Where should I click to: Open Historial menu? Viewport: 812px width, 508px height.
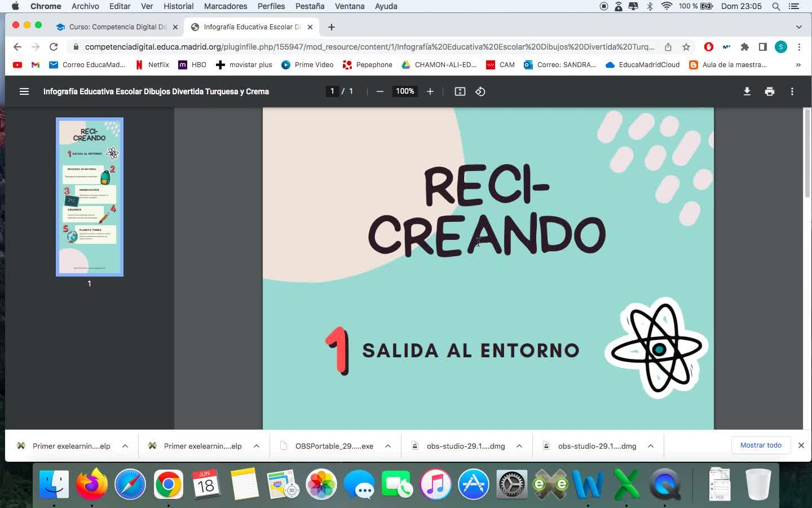[179, 6]
